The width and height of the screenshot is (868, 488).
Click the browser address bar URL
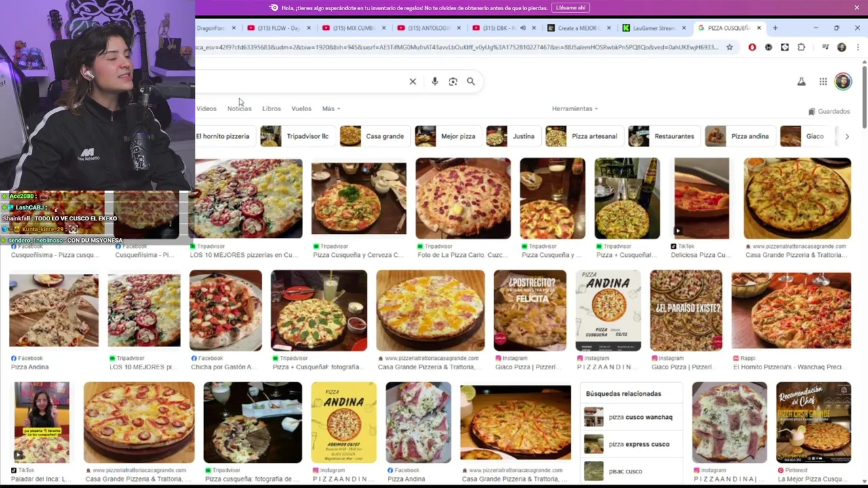[456, 47]
